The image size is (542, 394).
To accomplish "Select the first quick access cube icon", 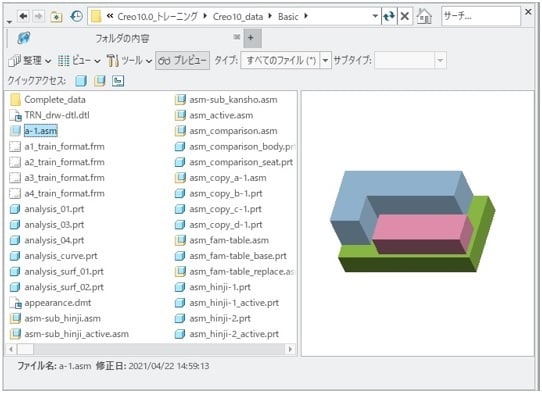I will 81,81.
